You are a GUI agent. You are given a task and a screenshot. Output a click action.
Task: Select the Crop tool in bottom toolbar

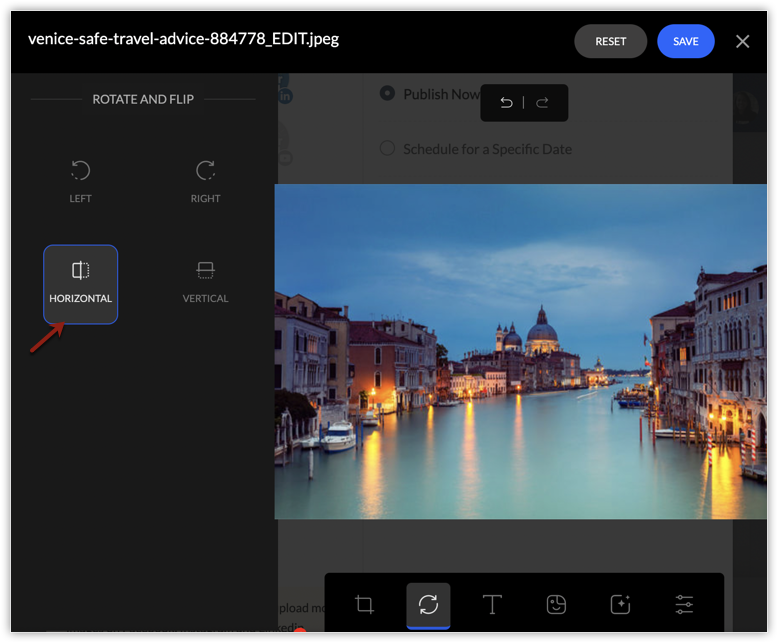(365, 604)
